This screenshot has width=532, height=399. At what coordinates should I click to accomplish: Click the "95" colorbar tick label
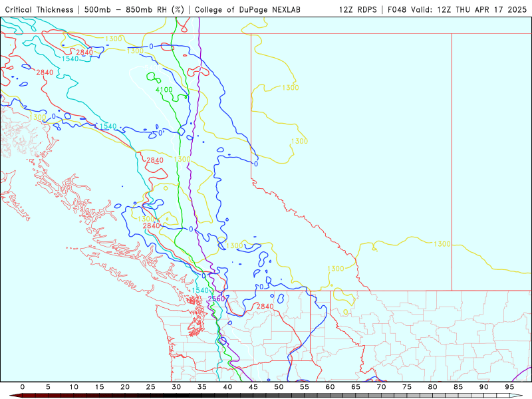(x=509, y=387)
